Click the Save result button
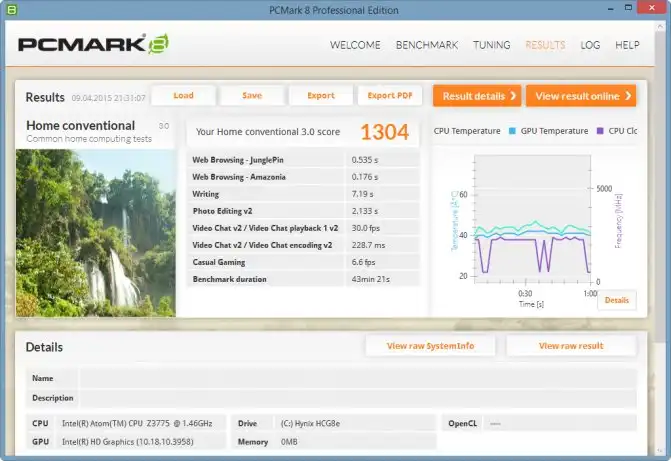Screen dimensions: 671x461 tap(252, 96)
